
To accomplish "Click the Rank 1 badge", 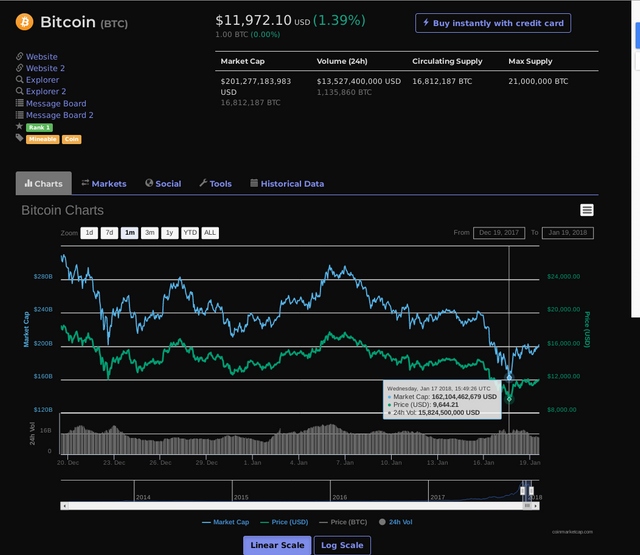I will click(x=39, y=127).
